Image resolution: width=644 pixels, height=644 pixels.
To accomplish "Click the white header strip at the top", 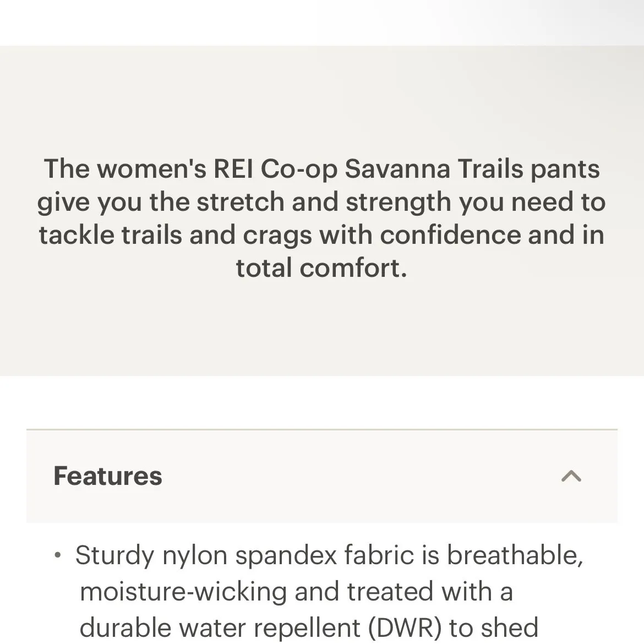I will 322,22.
